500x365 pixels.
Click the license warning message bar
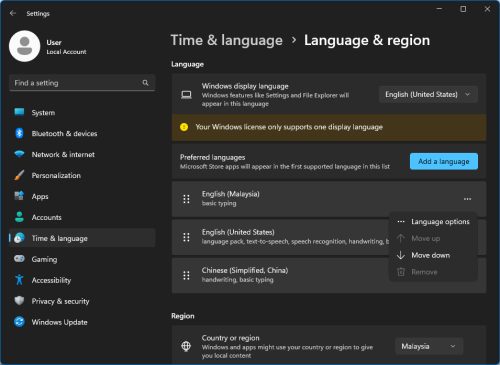tap(329, 127)
